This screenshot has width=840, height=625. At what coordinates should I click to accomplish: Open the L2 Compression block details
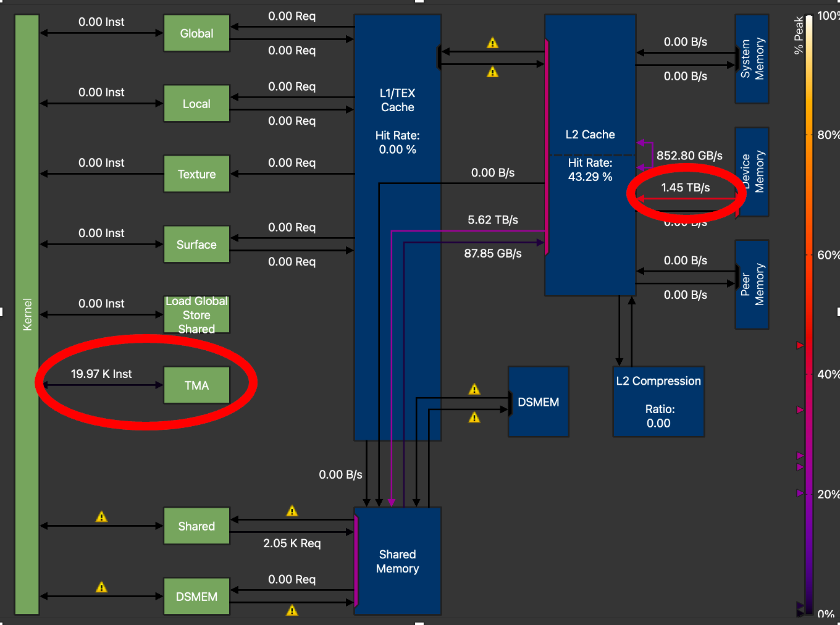click(x=658, y=401)
